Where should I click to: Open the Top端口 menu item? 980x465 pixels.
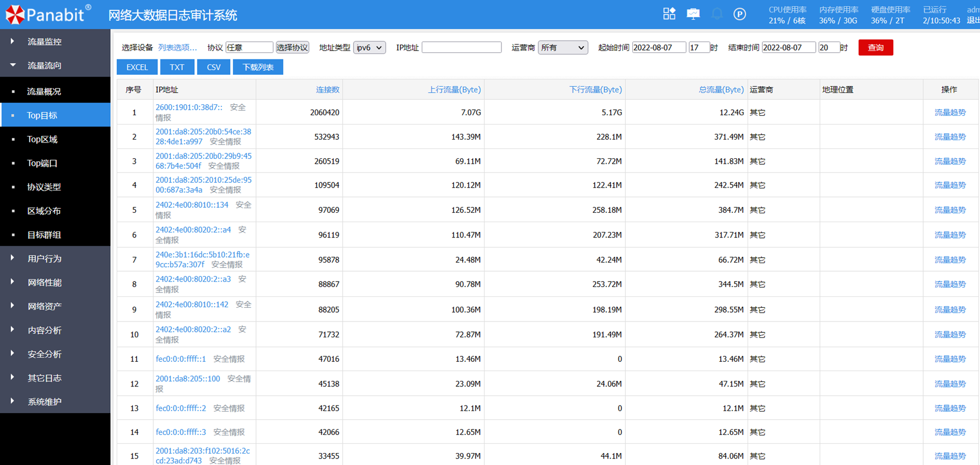coord(55,163)
